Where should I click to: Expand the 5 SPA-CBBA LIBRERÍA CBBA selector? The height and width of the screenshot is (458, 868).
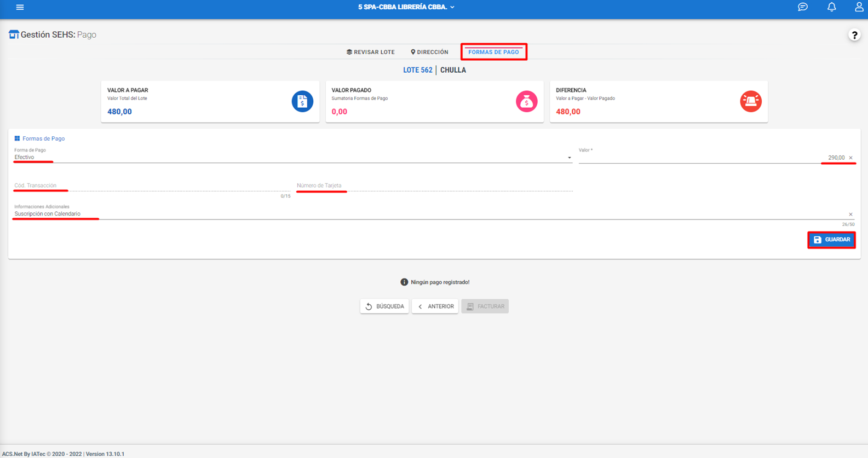point(406,7)
